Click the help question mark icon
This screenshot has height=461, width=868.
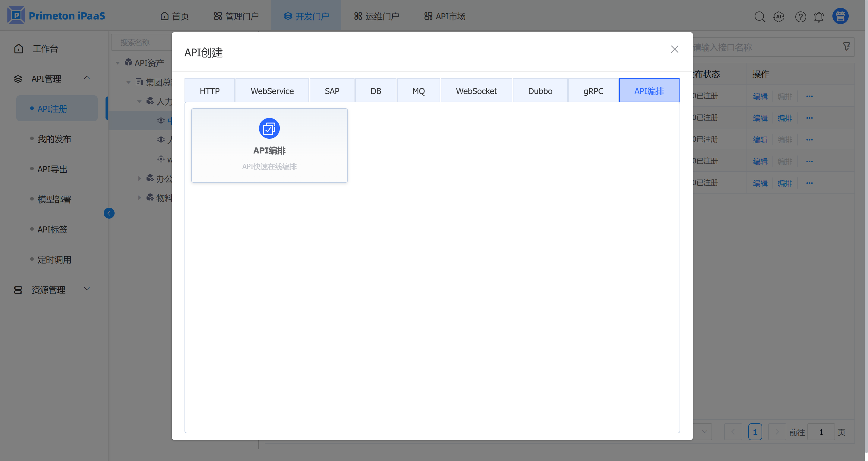click(x=800, y=17)
